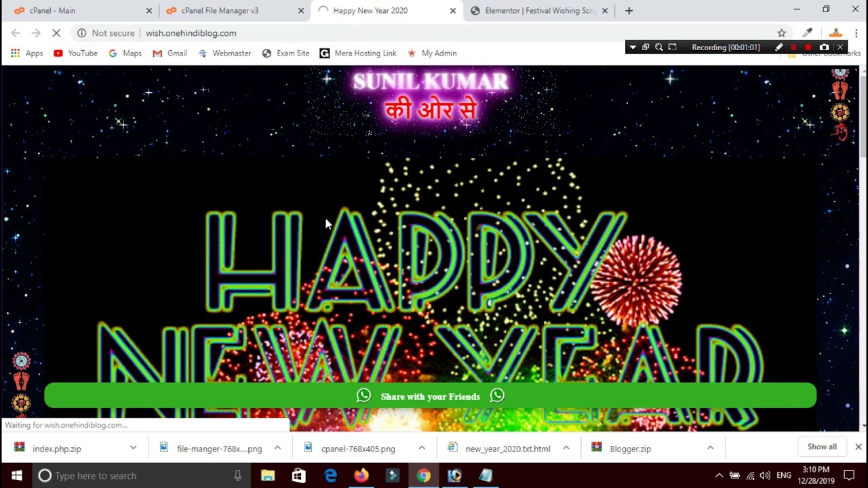Click the taskbar search box

coord(141,475)
